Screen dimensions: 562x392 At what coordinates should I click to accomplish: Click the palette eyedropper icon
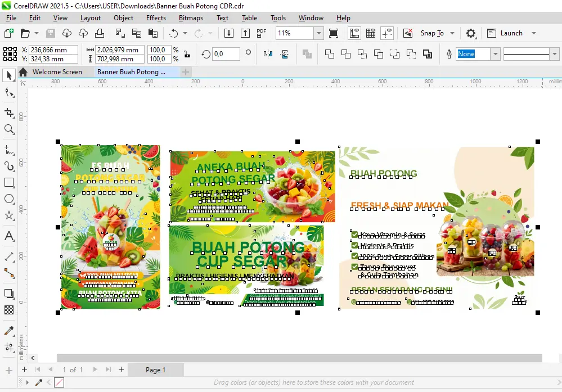(x=39, y=382)
